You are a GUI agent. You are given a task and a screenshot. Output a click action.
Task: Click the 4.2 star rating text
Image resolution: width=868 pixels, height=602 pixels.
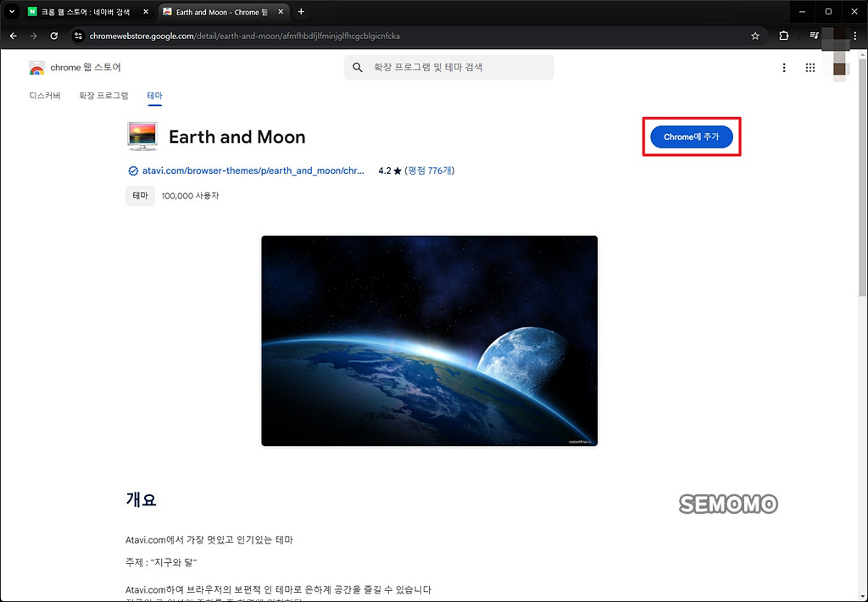pyautogui.click(x=390, y=170)
